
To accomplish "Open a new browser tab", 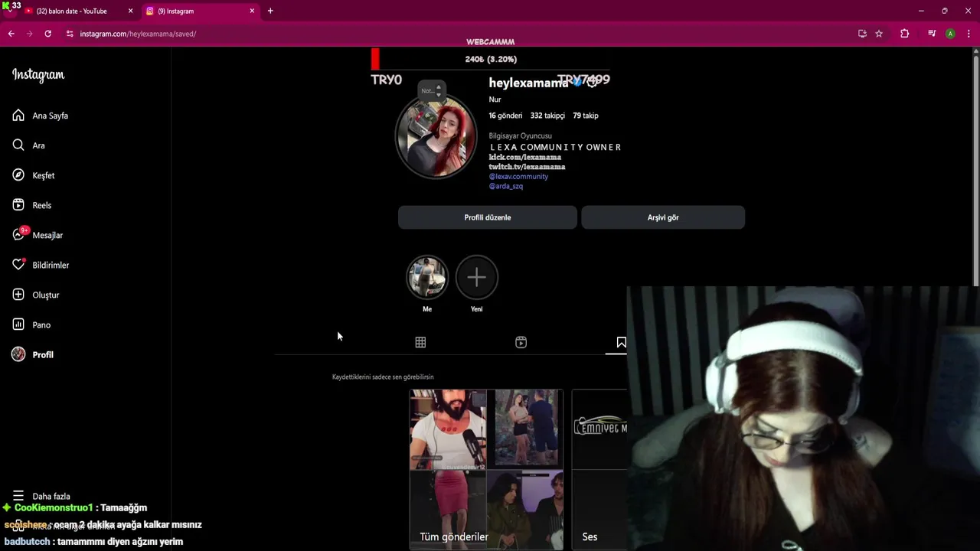I will coord(270,11).
